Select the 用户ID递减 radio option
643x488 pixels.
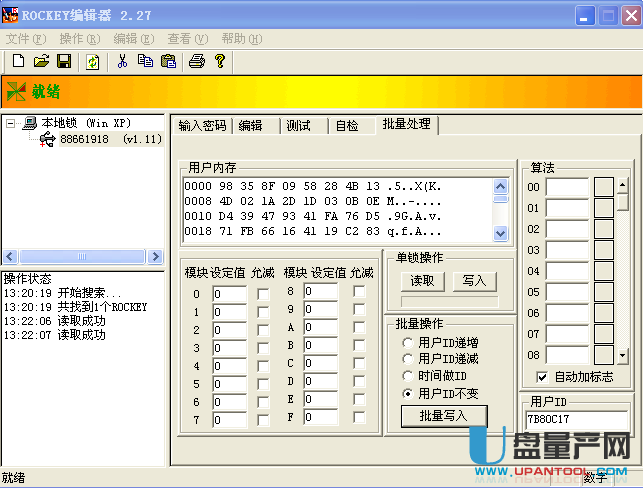441,359
